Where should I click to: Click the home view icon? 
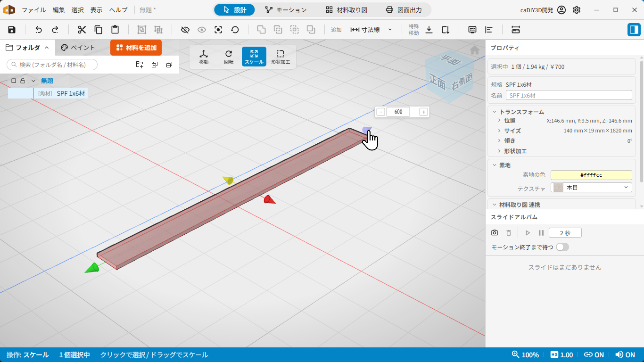(475, 50)
